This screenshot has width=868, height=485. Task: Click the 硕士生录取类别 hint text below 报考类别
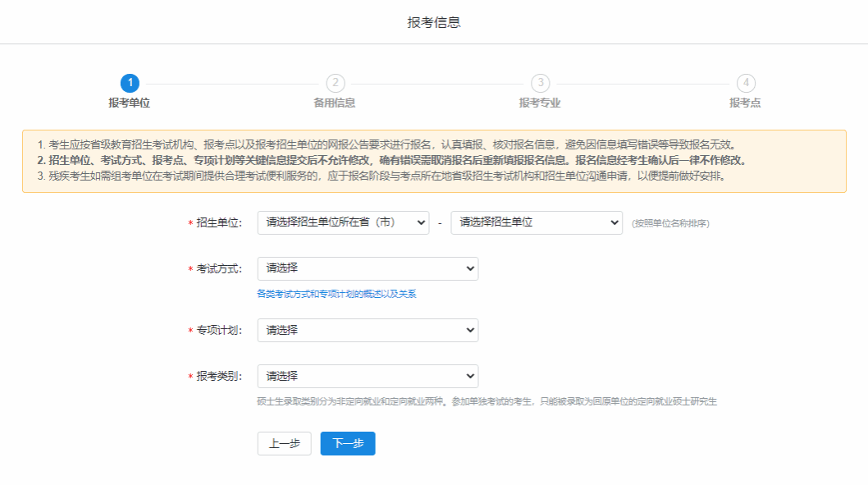pyautogui.click(x=487, y=401)
